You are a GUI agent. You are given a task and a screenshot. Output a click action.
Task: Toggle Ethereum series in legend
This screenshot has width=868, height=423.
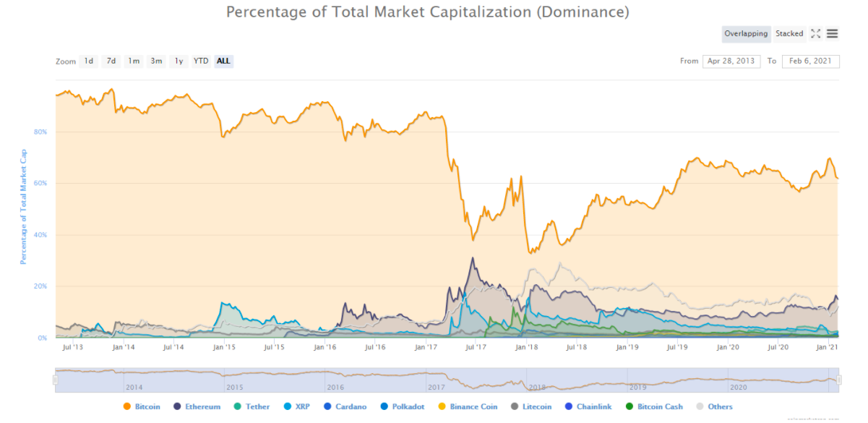(197, 407)
